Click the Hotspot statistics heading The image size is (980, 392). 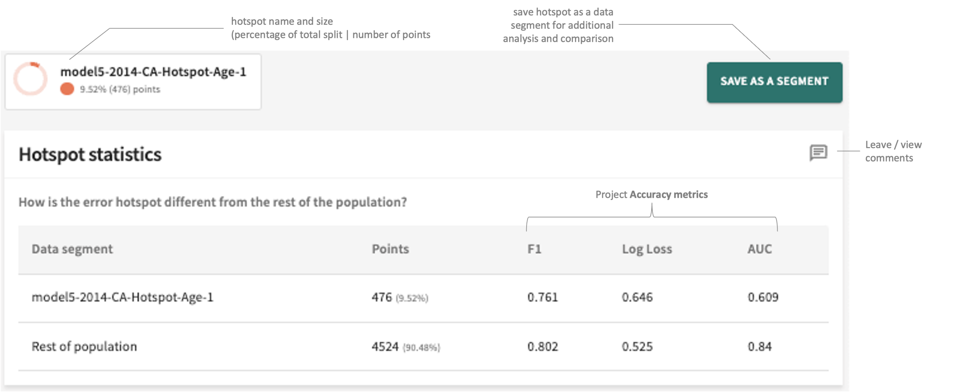tap(90, 154)
